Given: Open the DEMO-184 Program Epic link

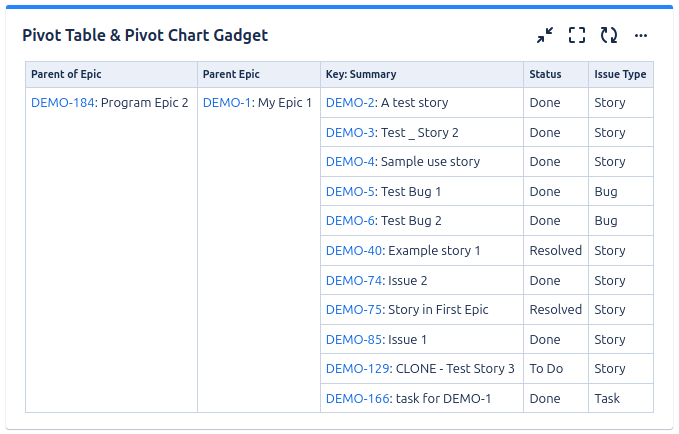Looking at the screenshot, I should point(62,102).
